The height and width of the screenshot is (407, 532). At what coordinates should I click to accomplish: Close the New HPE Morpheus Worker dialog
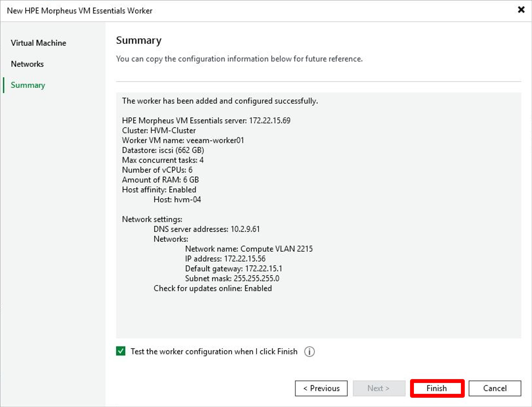pyautogui.click(x=521, y=10)
